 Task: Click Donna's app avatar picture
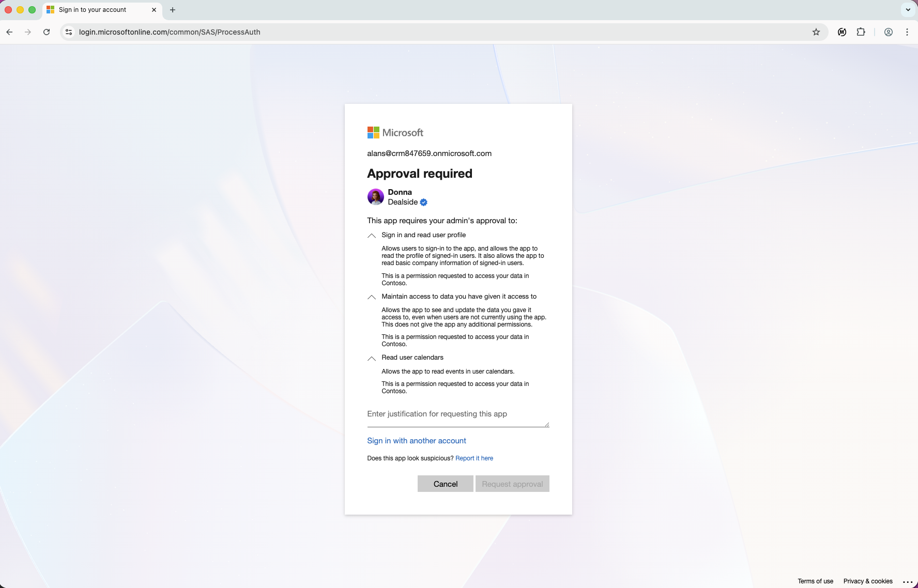click(x=376, y=197)
